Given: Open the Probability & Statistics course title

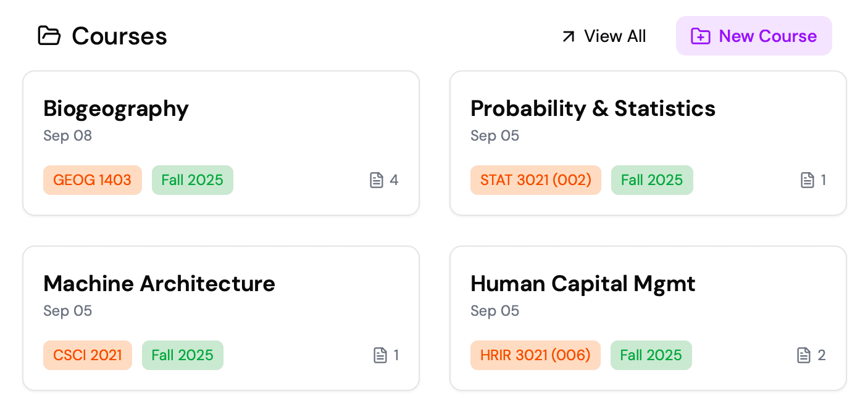Looking at the screenshot, I should 593,109.
